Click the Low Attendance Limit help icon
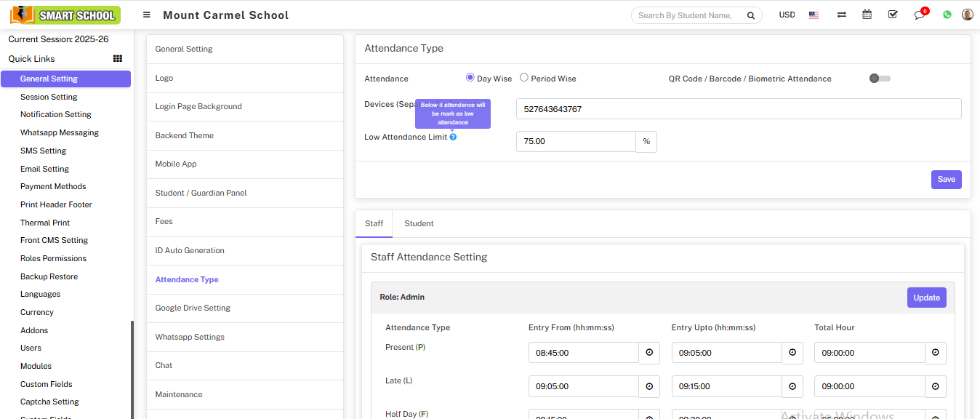Viewport: 980px width, 419px height. (x=453, y=137)
